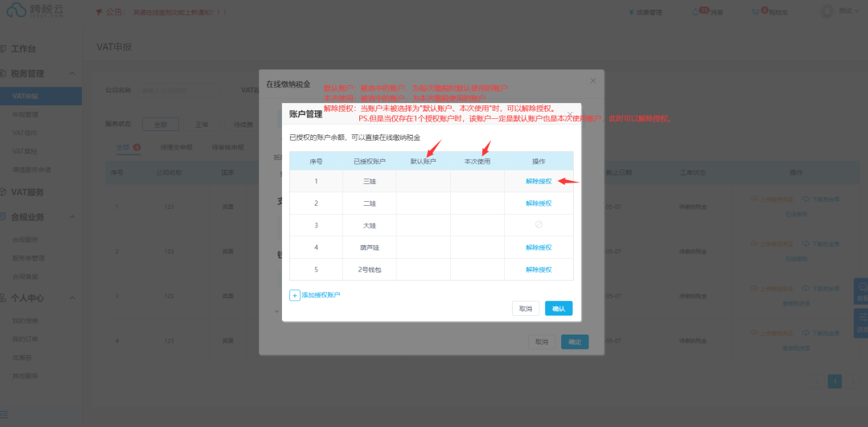Collapse the 合规业务 sidebar section
This screenshot has width=868, height=427.
tap(72, 217)
